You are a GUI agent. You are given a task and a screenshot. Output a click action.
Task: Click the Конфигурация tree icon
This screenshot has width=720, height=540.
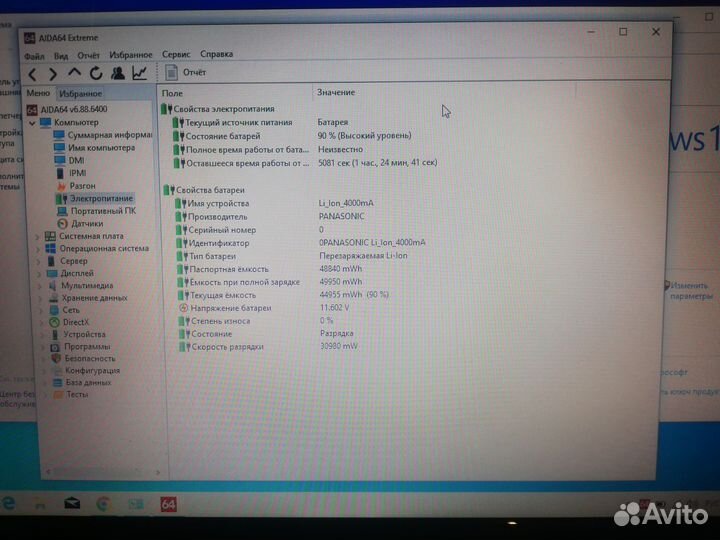pos(56,371)
